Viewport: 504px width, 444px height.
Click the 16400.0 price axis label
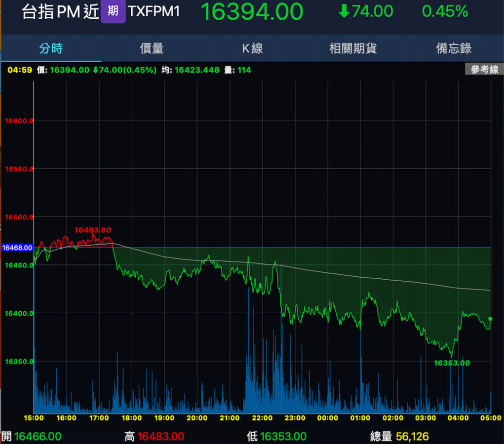19,313
